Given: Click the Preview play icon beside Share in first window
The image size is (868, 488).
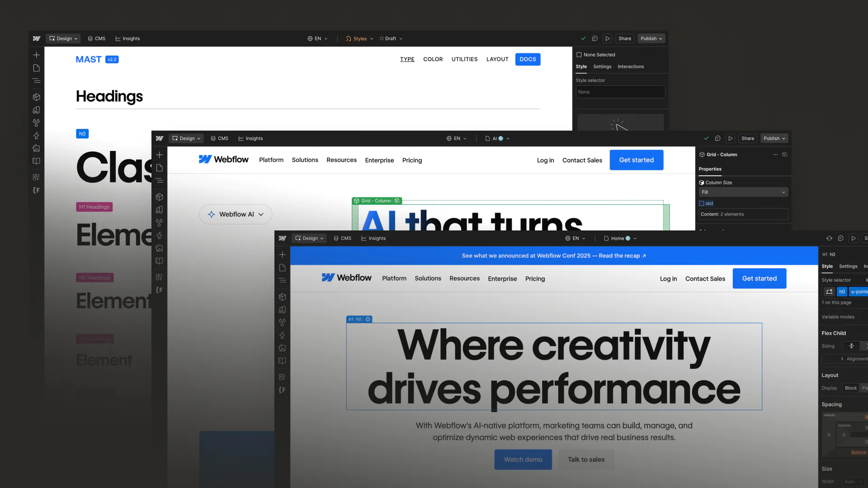Looking at the screenshot, I should [x=608, y=39].
